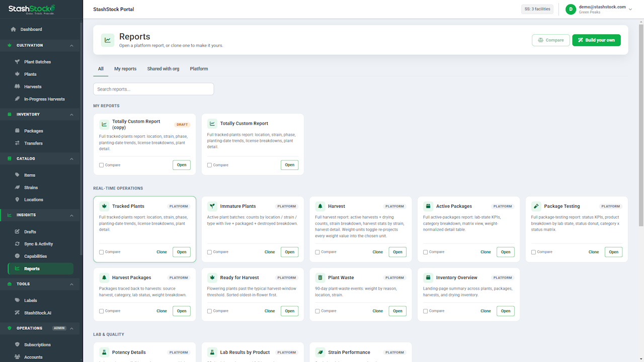Click the user avatar D icon
The image size is (644, 362).
pos(571,9)
